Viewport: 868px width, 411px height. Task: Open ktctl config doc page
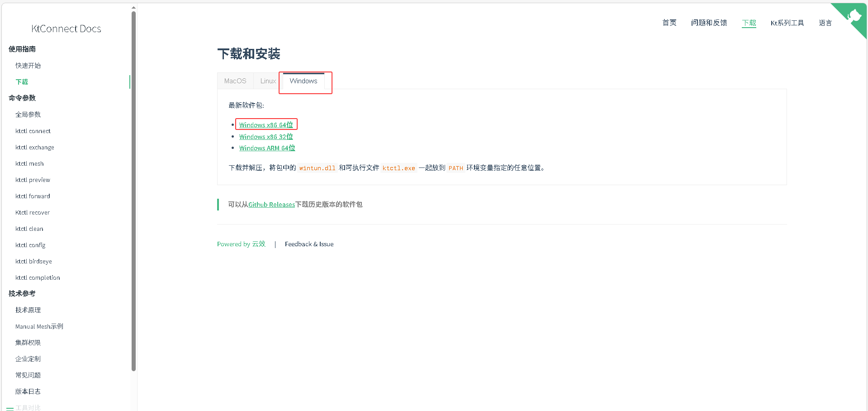[30, 245]
